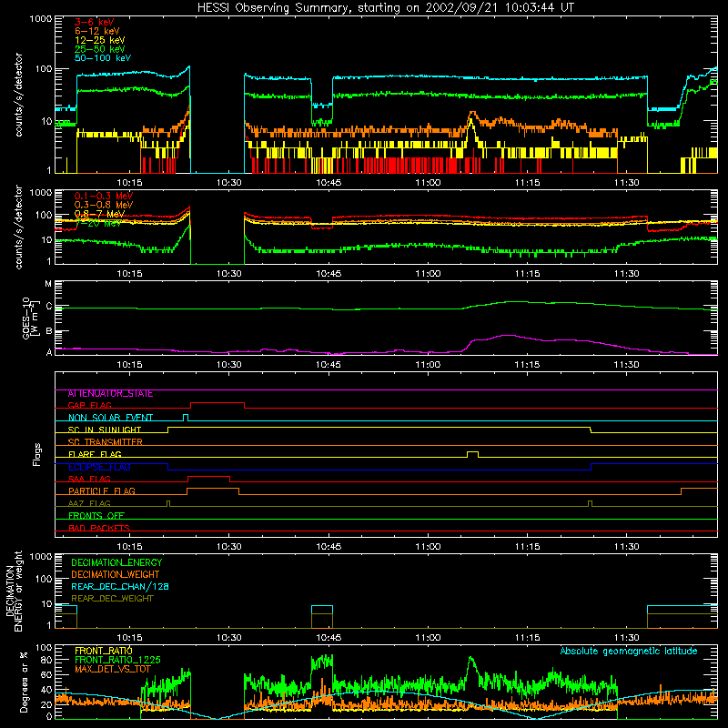728x728 pixels.
Task: Click the 11:15 tick label under the GOES panel
Action: 527,365
